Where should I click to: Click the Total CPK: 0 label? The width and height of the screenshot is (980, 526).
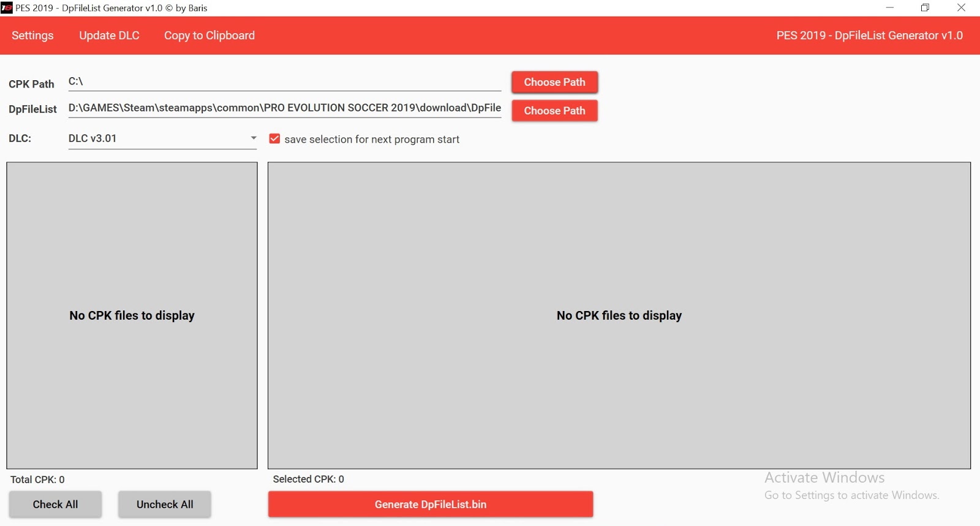pos(37,479)
